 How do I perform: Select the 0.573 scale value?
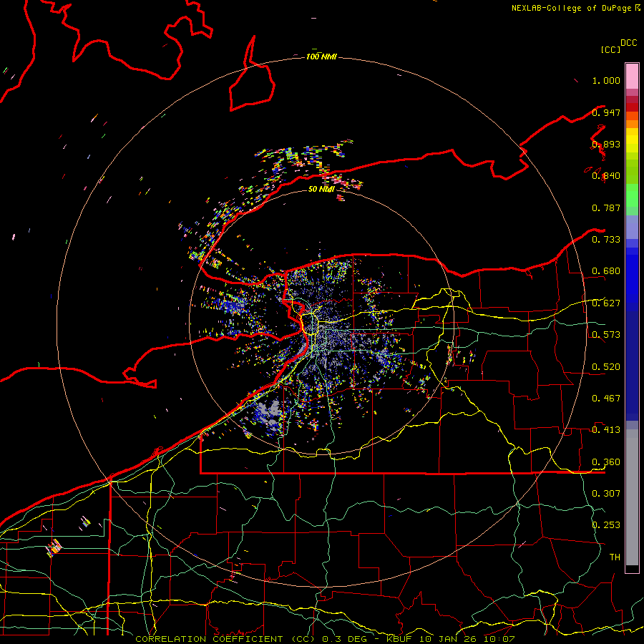click(606, 335)
